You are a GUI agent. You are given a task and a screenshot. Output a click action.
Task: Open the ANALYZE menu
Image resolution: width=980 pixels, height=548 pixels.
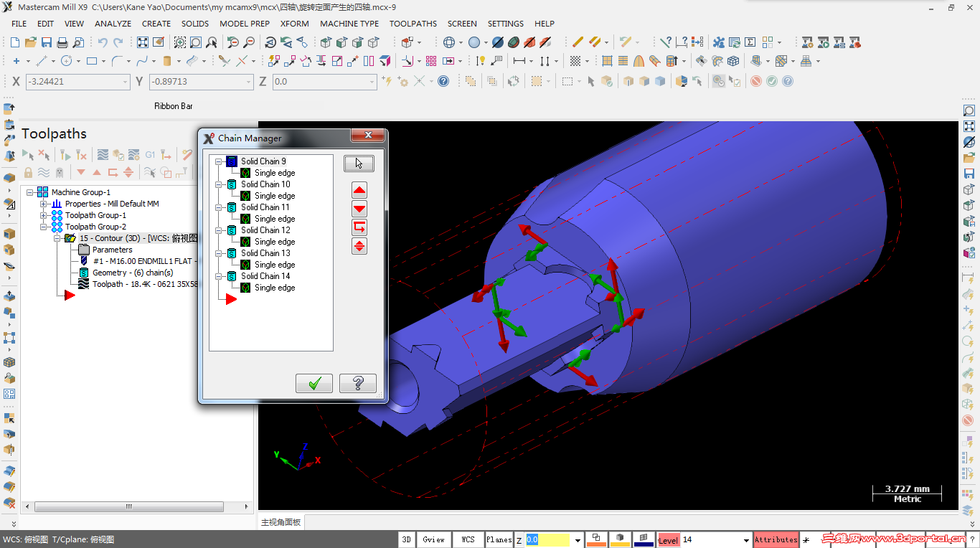[x=113, y=24]
